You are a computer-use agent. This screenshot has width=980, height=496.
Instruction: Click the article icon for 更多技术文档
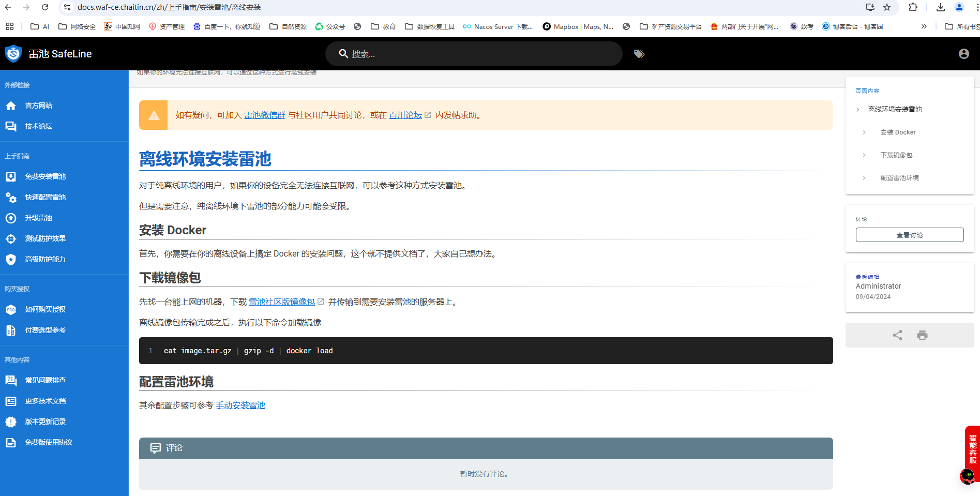coord(11,401)
